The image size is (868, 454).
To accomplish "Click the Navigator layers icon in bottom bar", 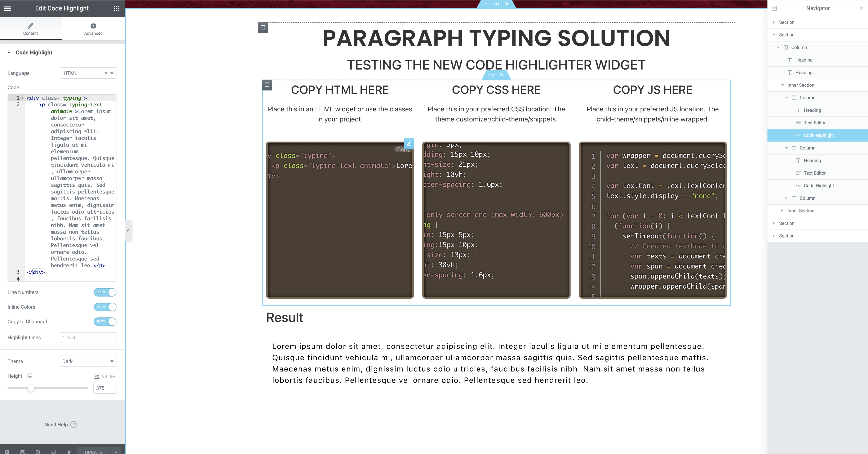I will 22,451.
